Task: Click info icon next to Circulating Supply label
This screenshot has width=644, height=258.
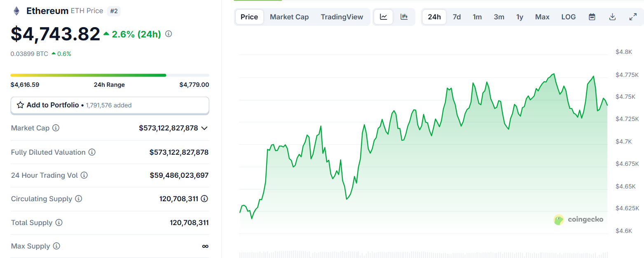Action: pyautogui.click(x=78, y=199)
